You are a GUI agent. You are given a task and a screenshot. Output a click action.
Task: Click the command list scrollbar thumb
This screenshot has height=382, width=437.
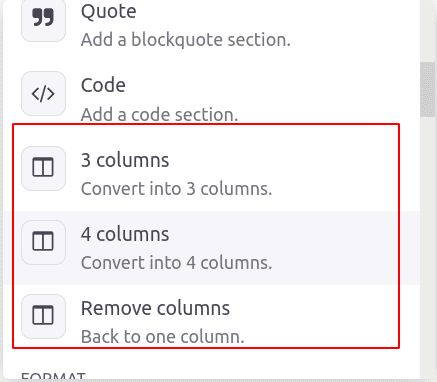pos(428,89)
